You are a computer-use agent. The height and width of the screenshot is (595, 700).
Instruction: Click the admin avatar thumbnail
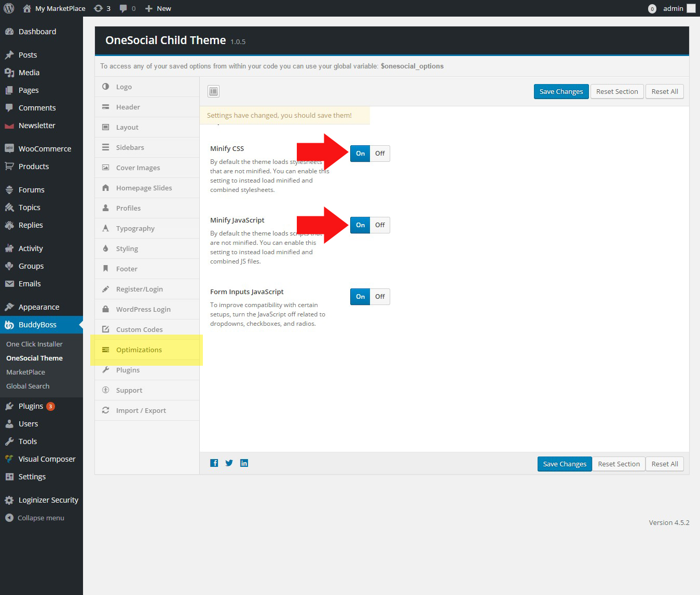tap(691, 8)
